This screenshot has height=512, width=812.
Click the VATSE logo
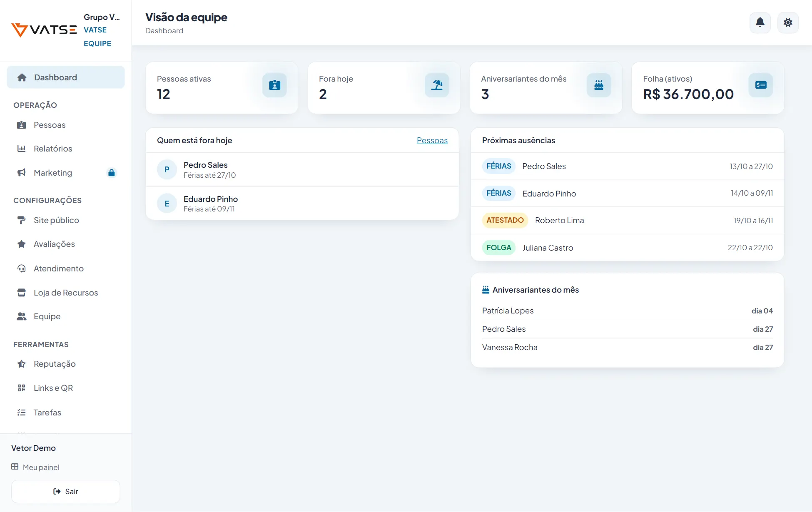[44, 30]
